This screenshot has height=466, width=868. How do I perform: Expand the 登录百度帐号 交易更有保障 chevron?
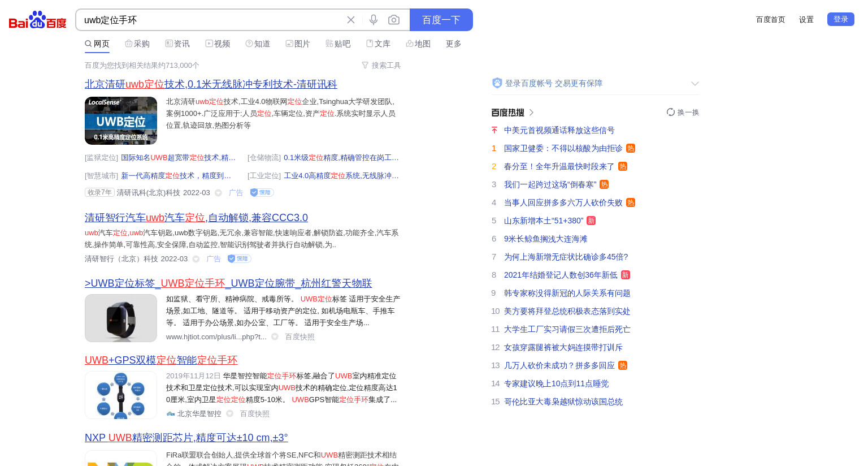coord(695,84)
